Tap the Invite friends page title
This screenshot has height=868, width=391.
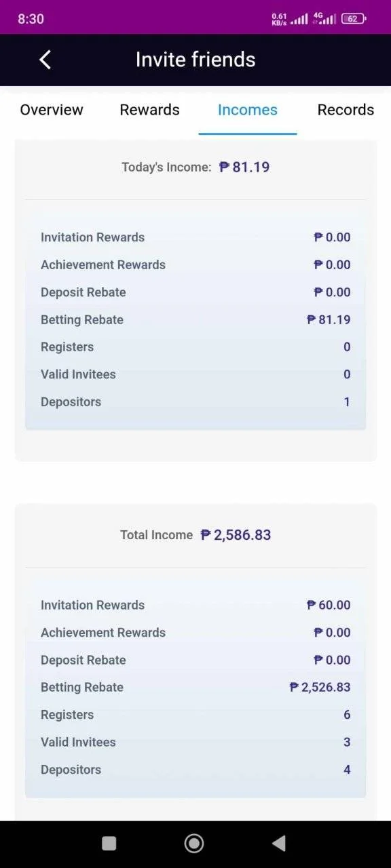195,60
